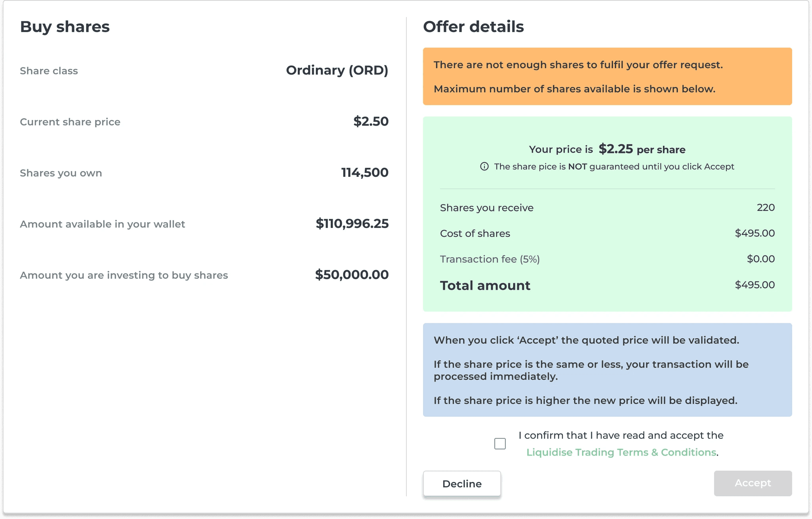Click the info icon beside share price notice
The width and height of the screenshot is (812, 519).
coord(484,167)
